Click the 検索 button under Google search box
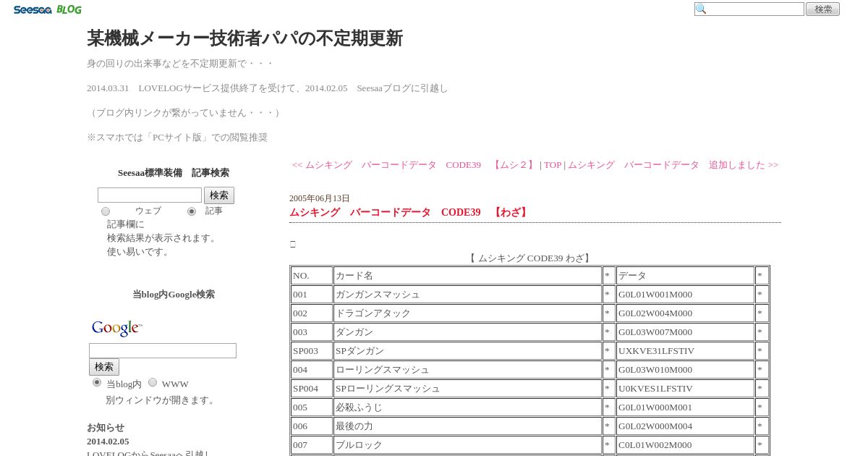868x456 pixels. coord(104,367)
